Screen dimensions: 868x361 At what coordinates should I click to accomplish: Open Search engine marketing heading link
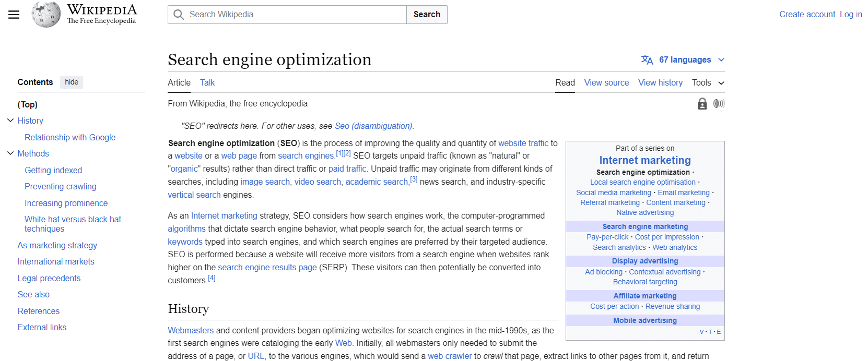coord(645,226)
